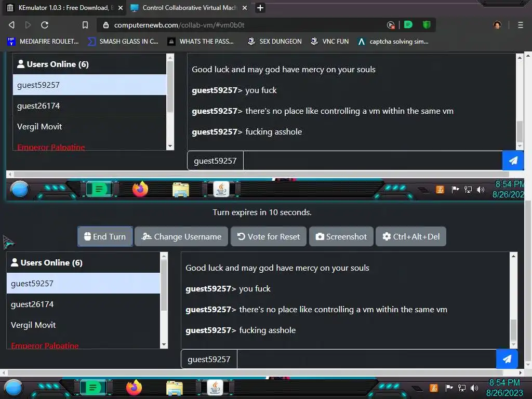Click volume icon in nested VM tray
532x399 pixels.
[481, 189]
